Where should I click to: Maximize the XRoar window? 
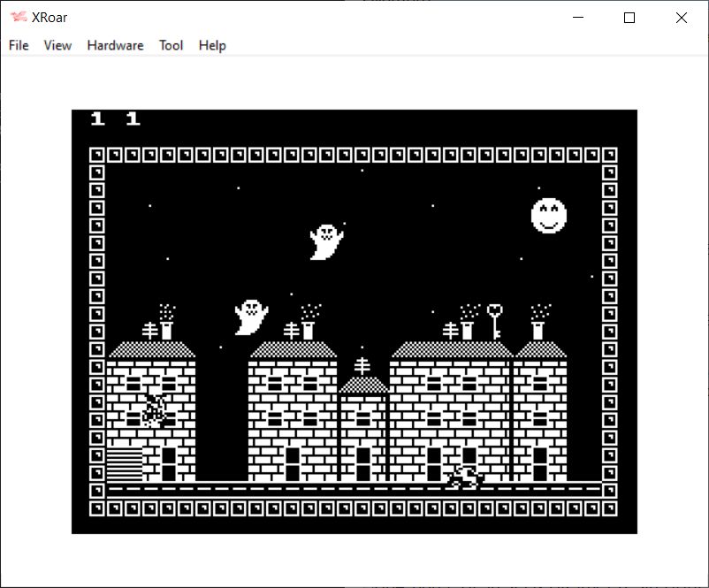coord(629,18)
